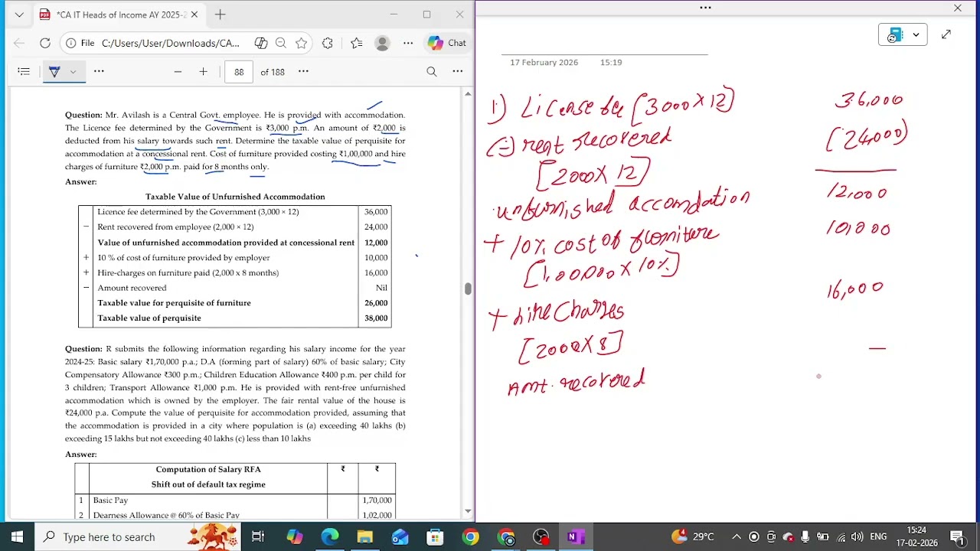Image resolution: width=980 pixels, height=551 pixels.
Task: Close the OneNote window
Action: tap(957, 8)
